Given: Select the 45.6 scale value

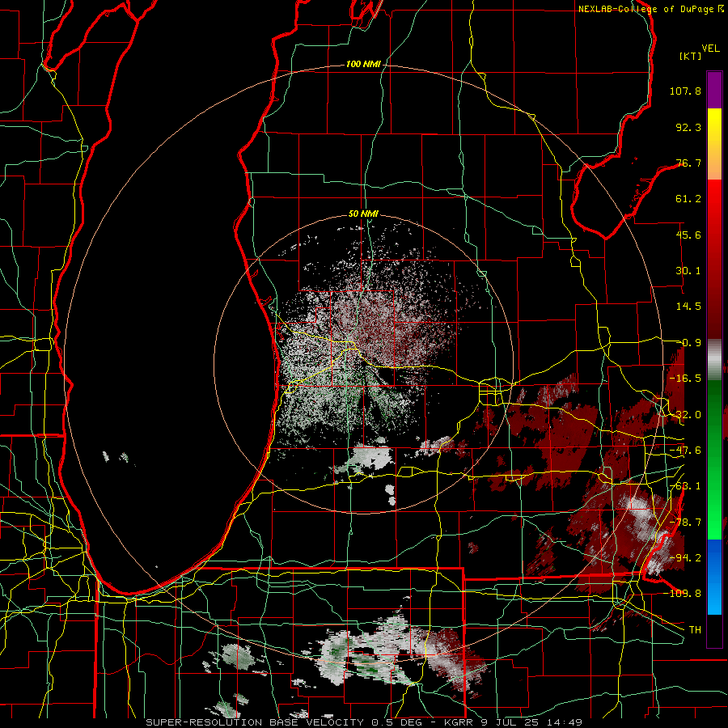Looking at the screenshot, I should (x=688, y=235).
